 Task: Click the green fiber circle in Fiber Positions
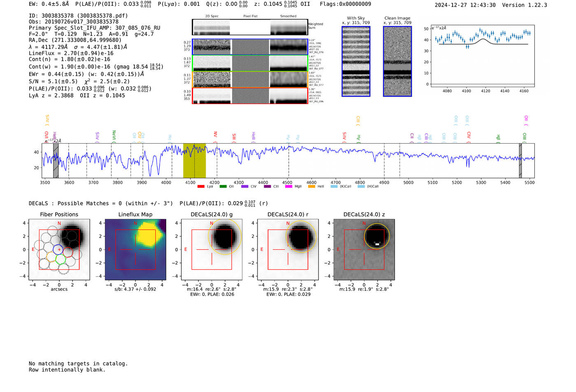tap(60, 259)
